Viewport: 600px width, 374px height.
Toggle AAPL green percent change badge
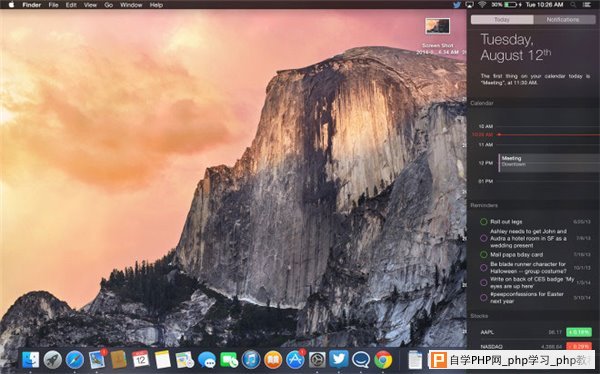pyautogui.click(x=579, y=332)
